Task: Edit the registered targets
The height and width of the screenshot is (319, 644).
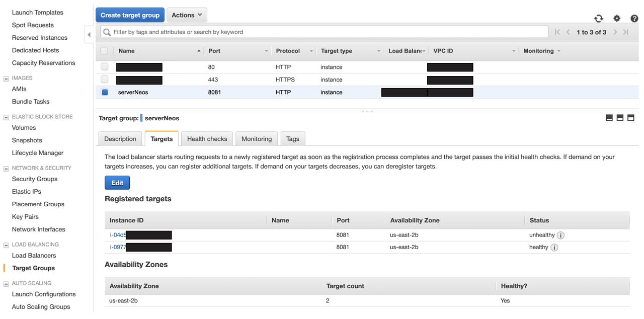Action: (117, 182)
